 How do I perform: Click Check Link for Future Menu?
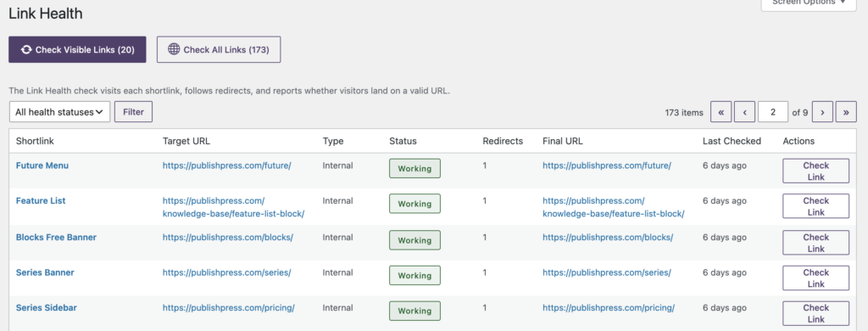click(x=815, y=171)
